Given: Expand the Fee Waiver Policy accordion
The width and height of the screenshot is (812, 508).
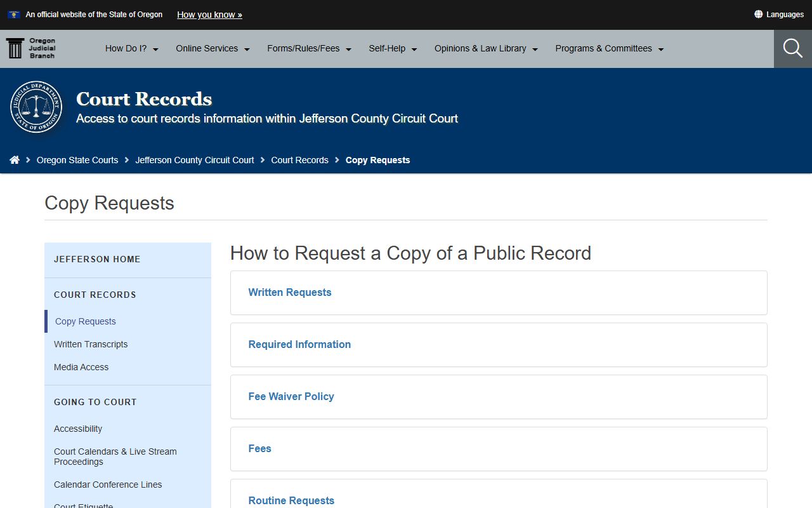Looking at the screenshot, I should click(x=499, y=397).
